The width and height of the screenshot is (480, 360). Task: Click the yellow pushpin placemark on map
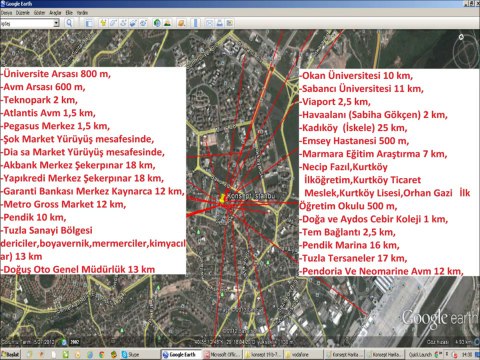[221, 198]
